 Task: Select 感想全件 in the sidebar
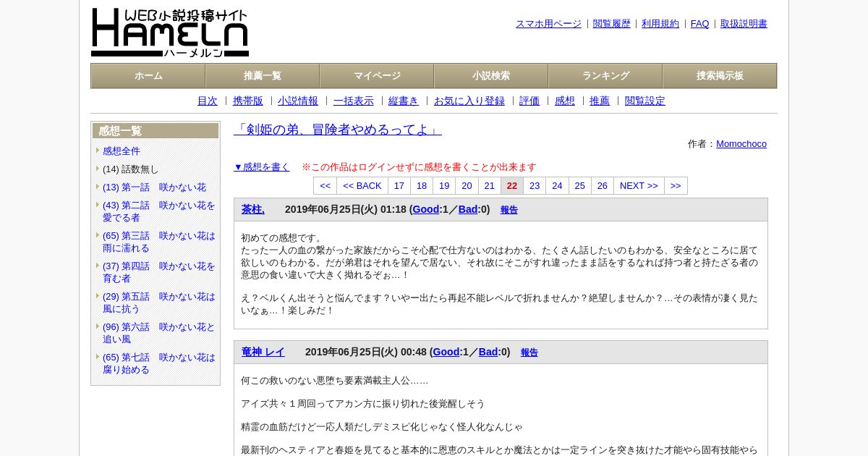point(122,151)
